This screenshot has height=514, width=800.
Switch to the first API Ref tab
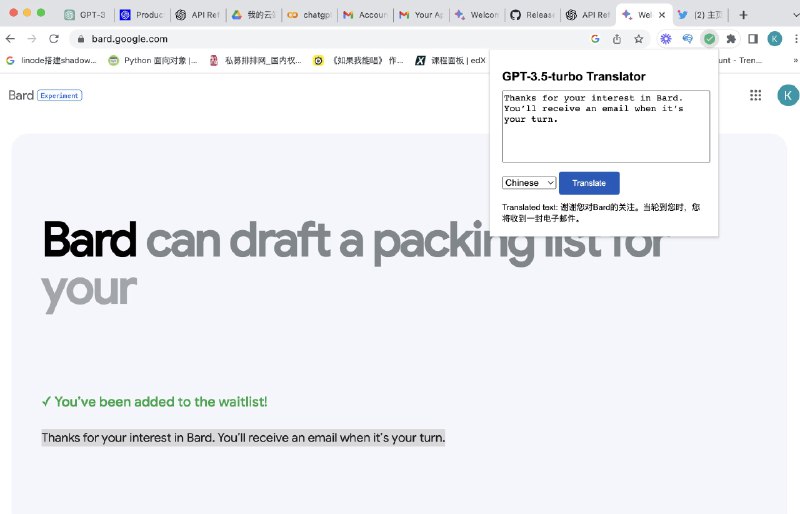coord(197,15)
